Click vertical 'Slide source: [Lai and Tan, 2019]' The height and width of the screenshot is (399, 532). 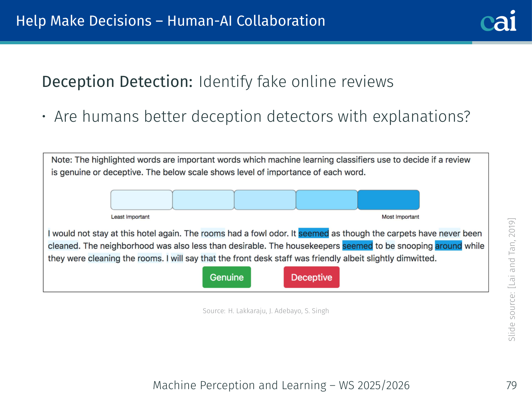tap(512, 280)
